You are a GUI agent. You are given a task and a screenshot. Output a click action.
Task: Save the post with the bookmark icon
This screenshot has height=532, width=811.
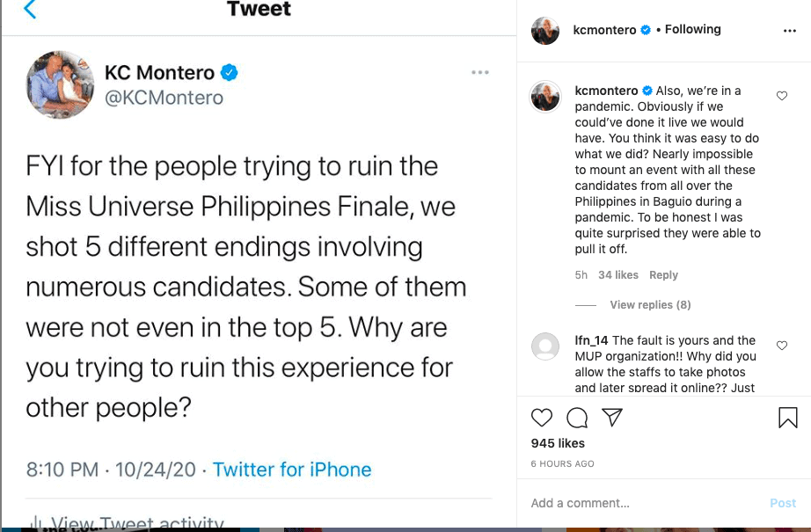point(788,417)
